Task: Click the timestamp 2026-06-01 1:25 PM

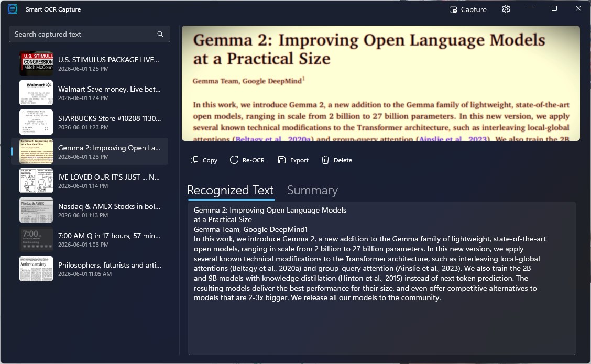Action: click(x=83, y=69)
